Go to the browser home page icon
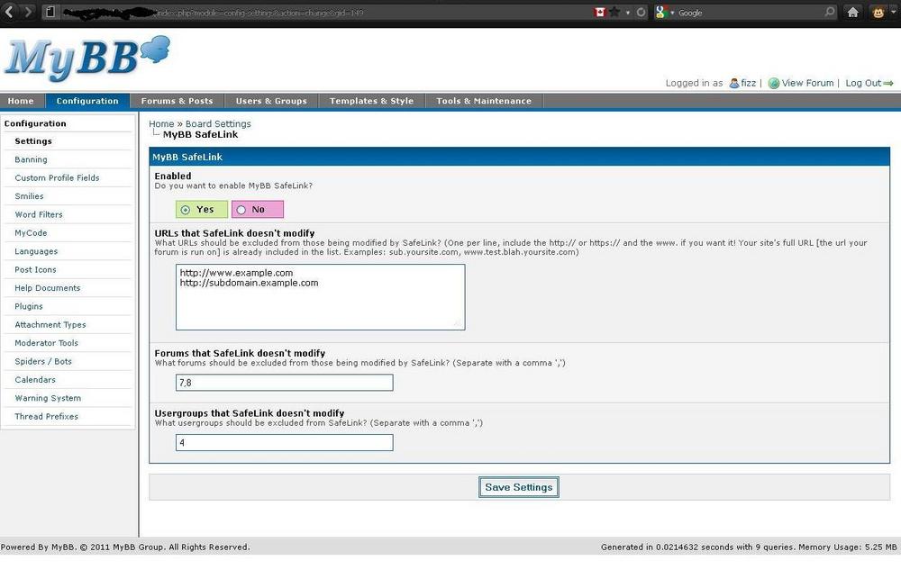Screen dimensions: 901x588 tap(852, 12)
